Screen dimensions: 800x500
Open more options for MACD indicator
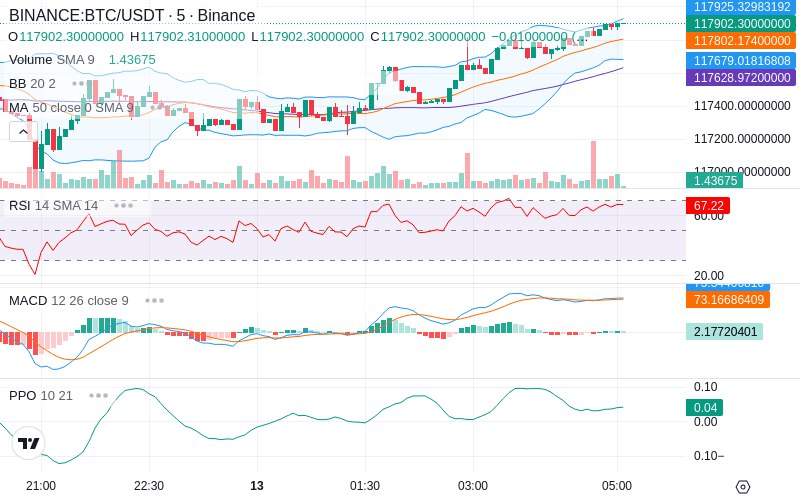point(155,301)
